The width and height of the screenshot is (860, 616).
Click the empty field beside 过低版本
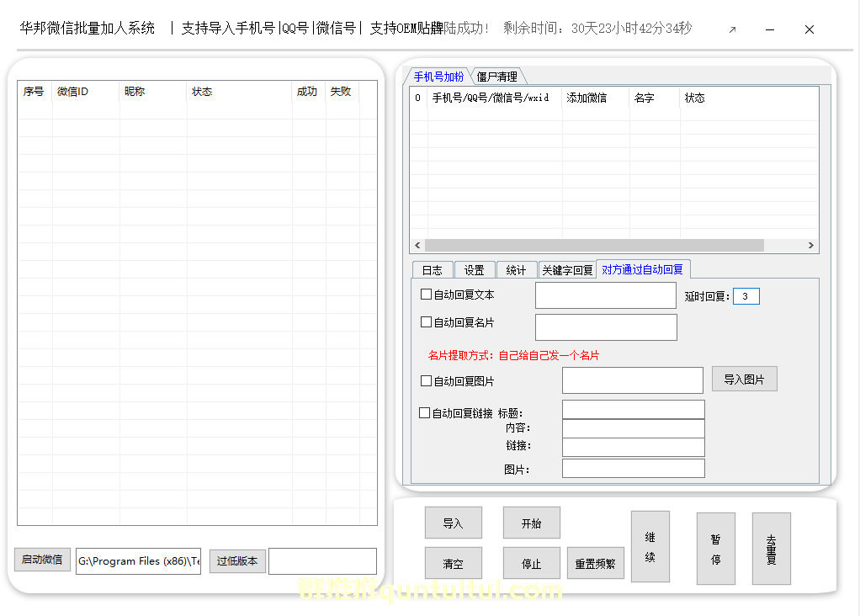(x=322, y=561)
